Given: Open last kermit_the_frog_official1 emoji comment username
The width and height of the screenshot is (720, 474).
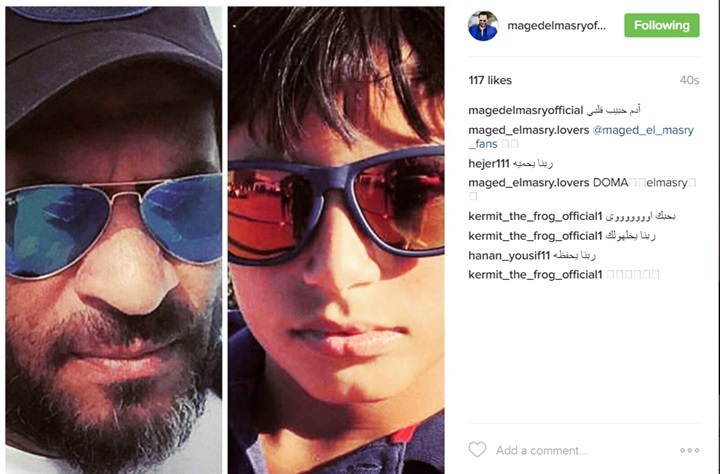Looking at the screenshot, I should click(535, 275).
